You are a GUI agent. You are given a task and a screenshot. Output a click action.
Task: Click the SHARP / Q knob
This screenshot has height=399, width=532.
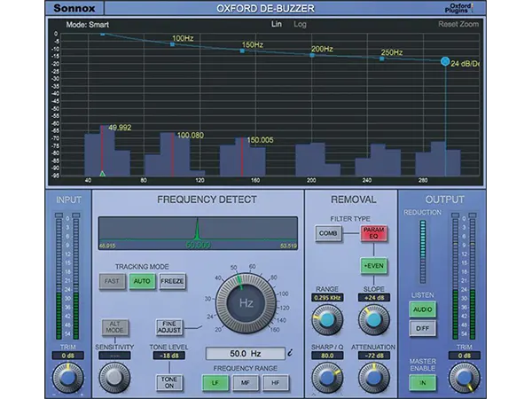click(327, 378)
